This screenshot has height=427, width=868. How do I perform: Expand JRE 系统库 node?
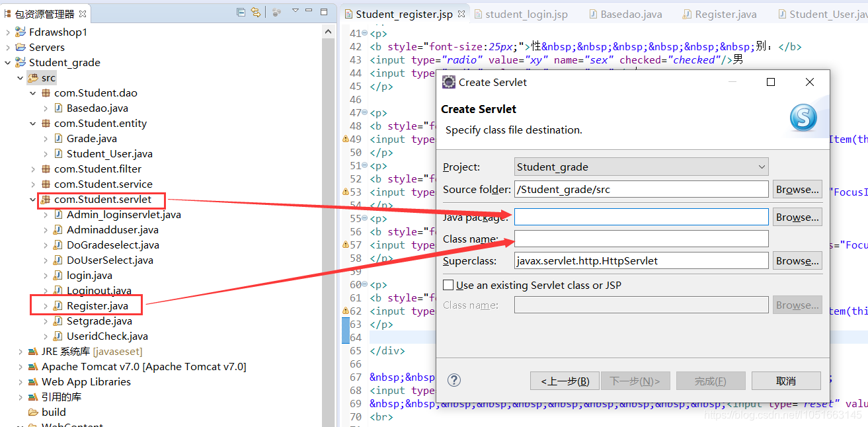coord(20,351)
